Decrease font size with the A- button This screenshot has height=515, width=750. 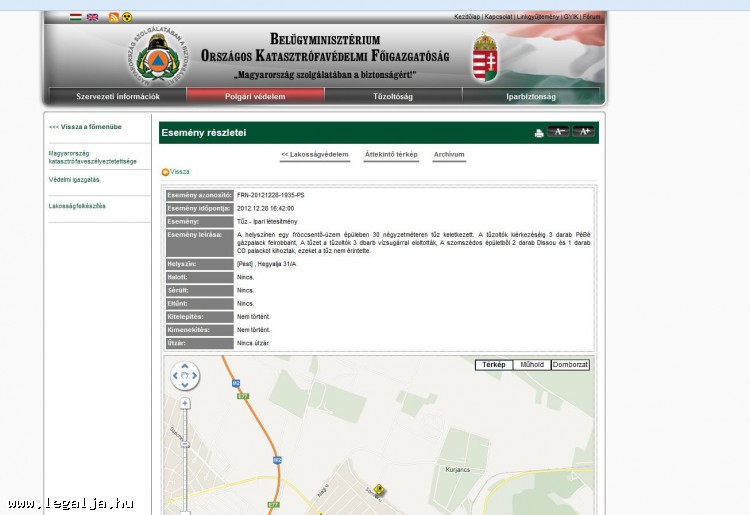pos(558,132)
